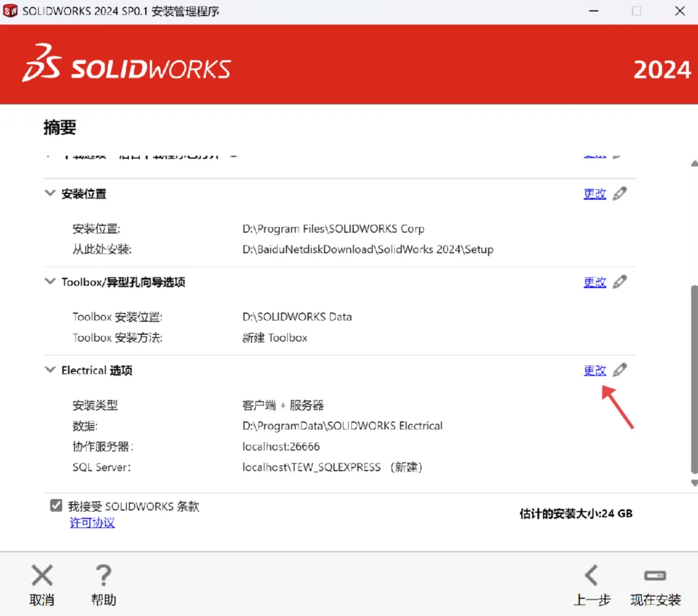Screen dimensions: 698x616
Task: Click the 摘要 heading
Action: coord(59,127)
